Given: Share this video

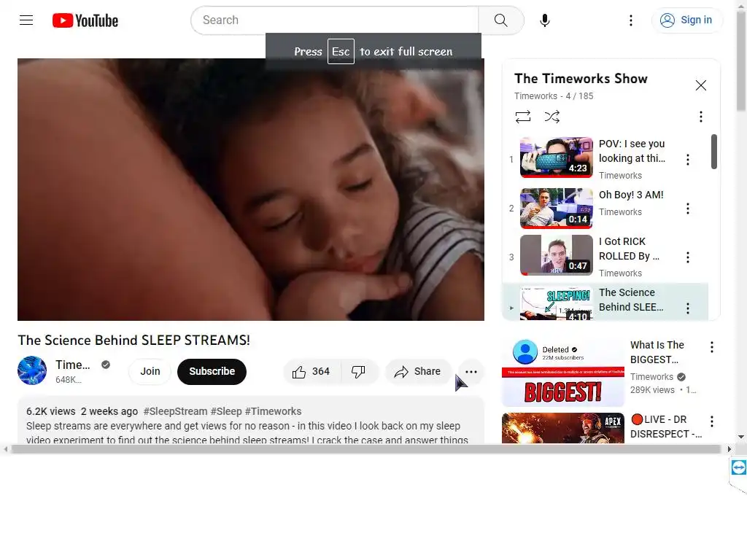Looking at the screenshot, I should [418, 371].
